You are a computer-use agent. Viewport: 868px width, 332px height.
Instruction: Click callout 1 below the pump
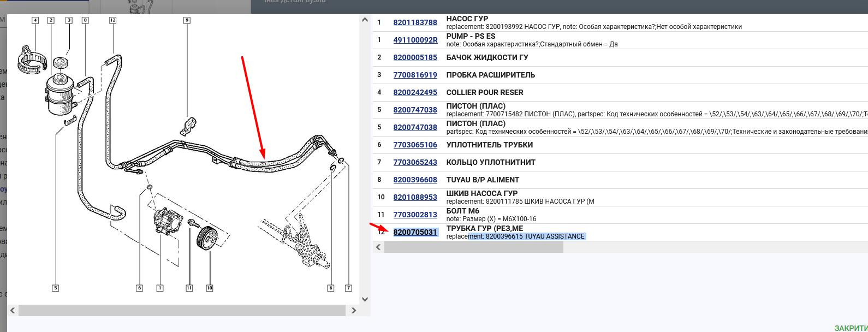(159, 288)
